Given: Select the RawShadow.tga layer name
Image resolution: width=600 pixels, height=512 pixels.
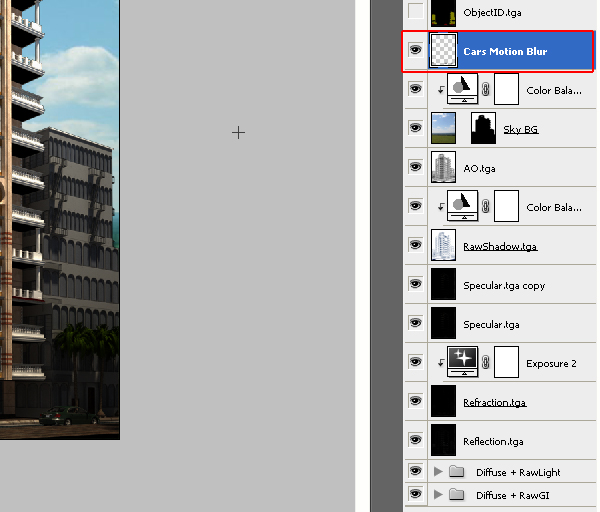Looking at the screenshot, I should 500,246.
